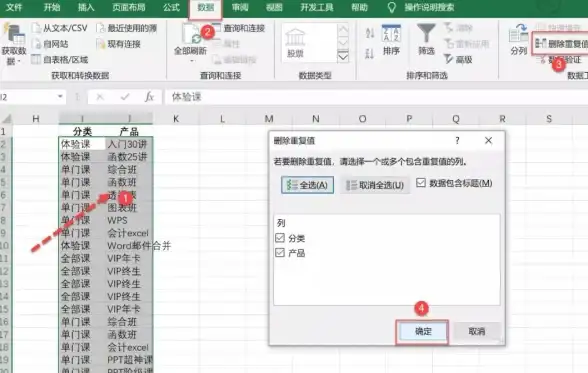Confirm with the 确定 button
This screenshot has width=588, height=373.
[423, 331]
